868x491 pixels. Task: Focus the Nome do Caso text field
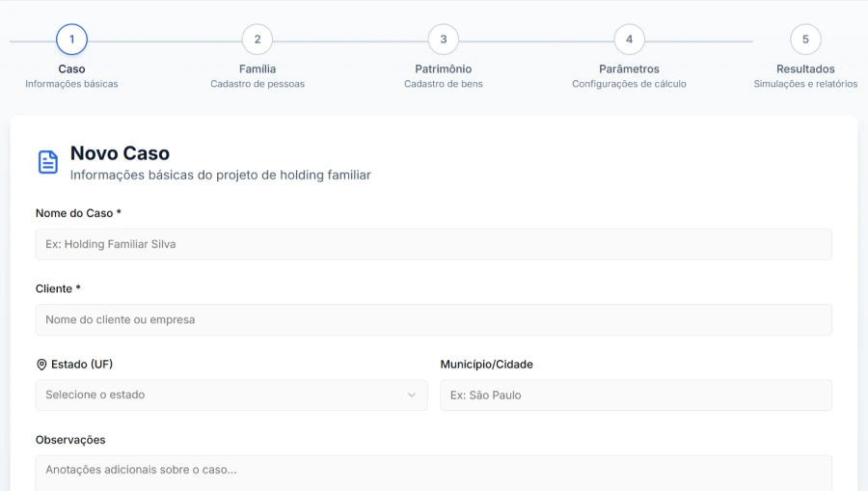(433, 244)
